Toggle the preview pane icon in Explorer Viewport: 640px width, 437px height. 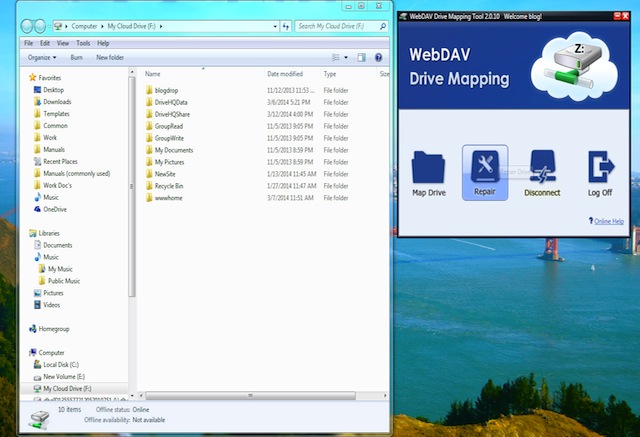tap(361, 58)
